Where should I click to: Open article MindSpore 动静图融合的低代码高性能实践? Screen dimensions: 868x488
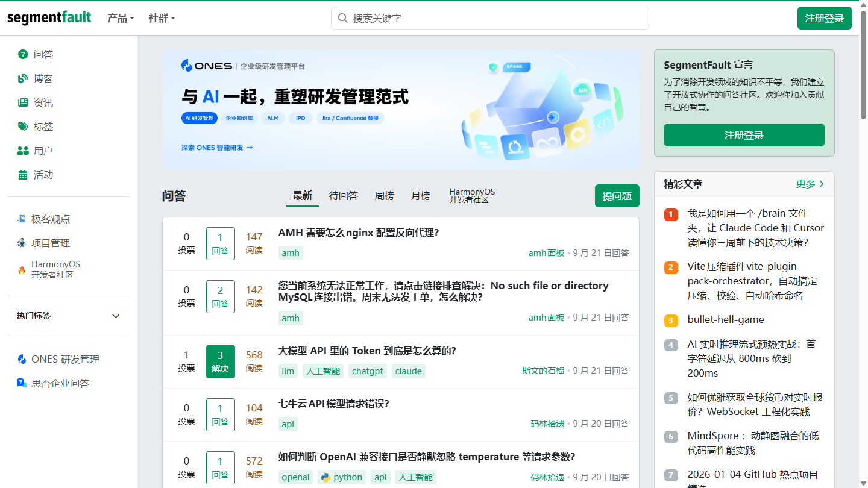pyautogui.click(x=753, y=443)
